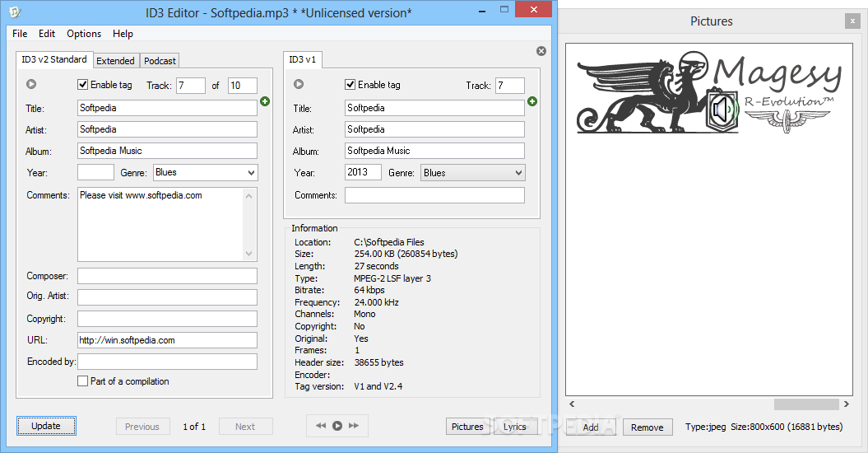Click the empty ID3 v2 Year field
The image size is (868, 453).
(95, 172)
